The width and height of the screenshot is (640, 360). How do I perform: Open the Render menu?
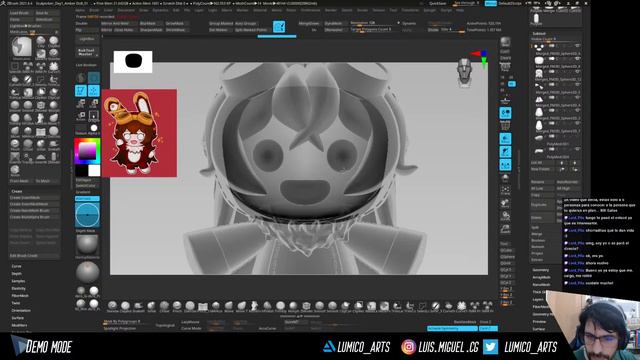331,10
